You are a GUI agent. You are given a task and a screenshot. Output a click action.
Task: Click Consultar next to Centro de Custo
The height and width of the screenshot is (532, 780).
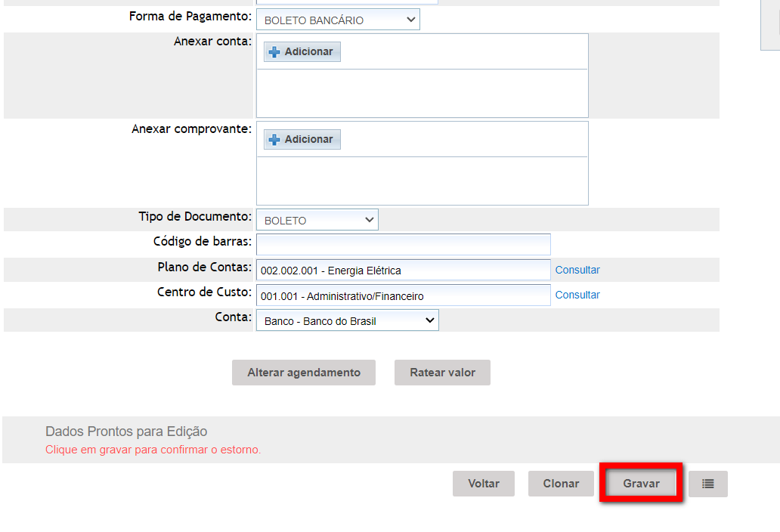coord(577,295)
